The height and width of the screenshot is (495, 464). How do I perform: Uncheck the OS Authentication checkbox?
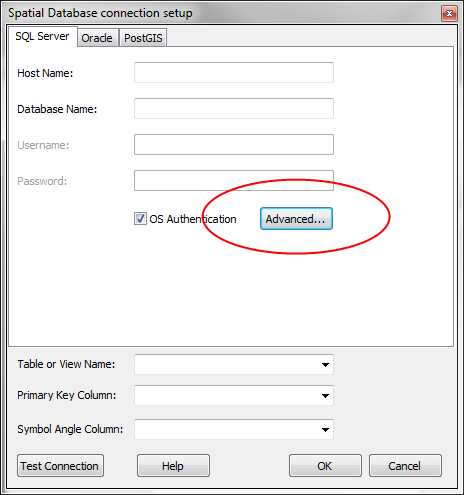pos(140,219)
